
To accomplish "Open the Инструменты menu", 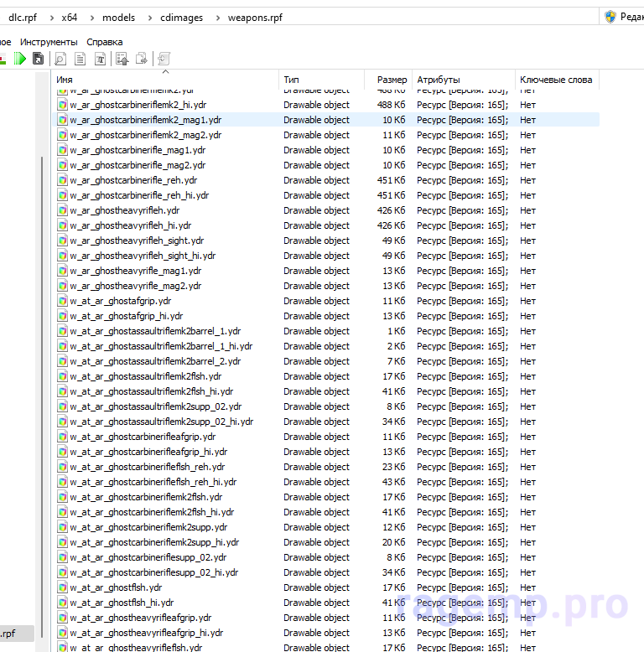I will point(49,42).
